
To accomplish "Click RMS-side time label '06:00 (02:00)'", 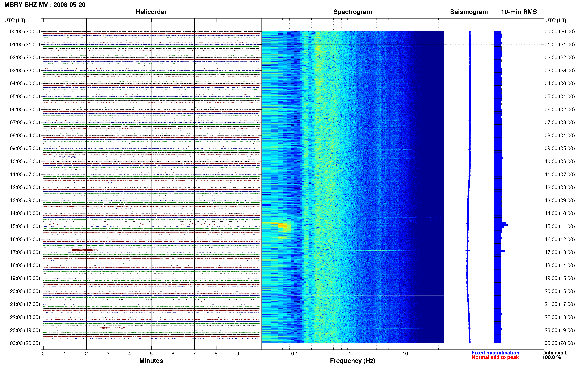I will (560, 110).
